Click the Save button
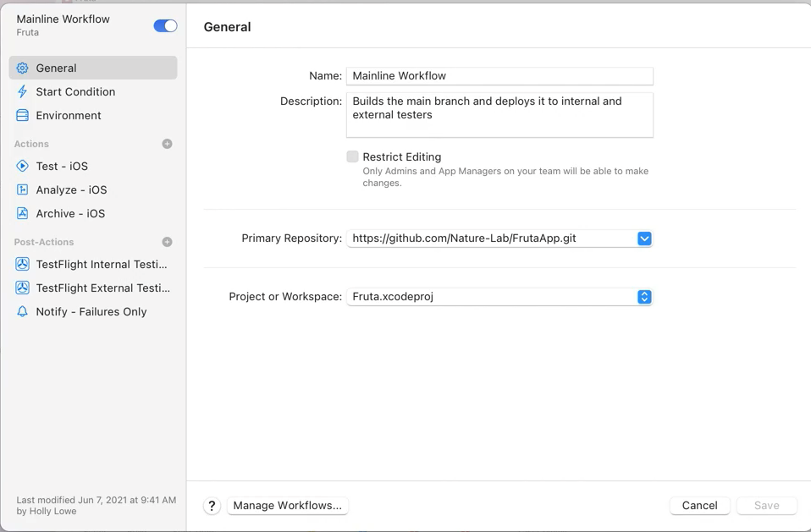Image resolution: width=811 pixels, height=532 pixels. point(766,505)
